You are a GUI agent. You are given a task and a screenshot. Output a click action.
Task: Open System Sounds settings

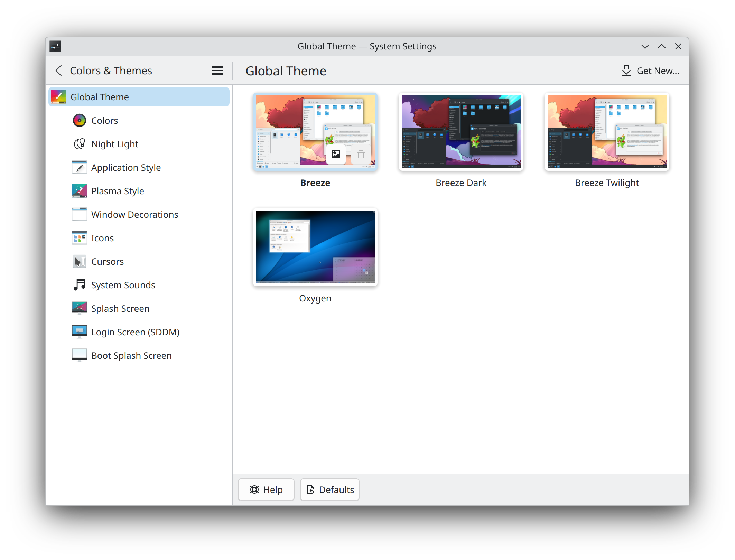[139, 285]
